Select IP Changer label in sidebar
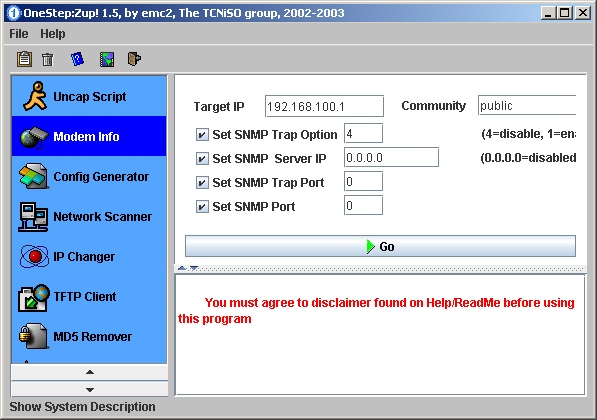 84,257
